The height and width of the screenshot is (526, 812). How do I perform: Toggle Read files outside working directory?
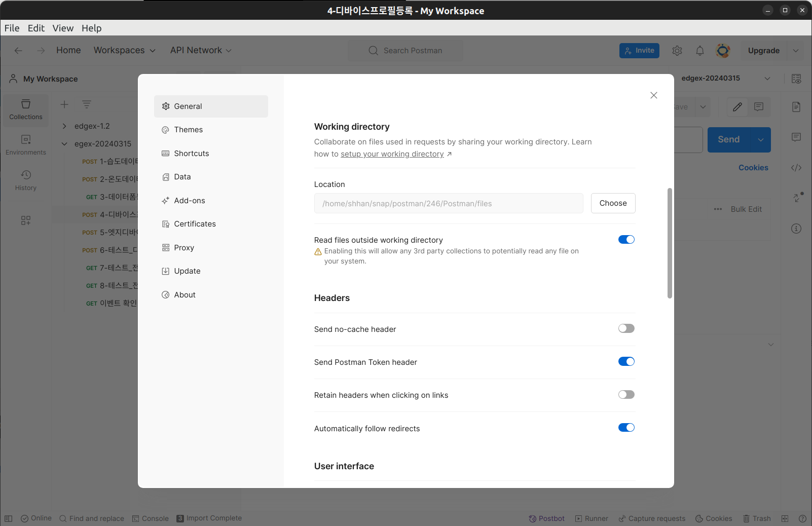(626, 240)
